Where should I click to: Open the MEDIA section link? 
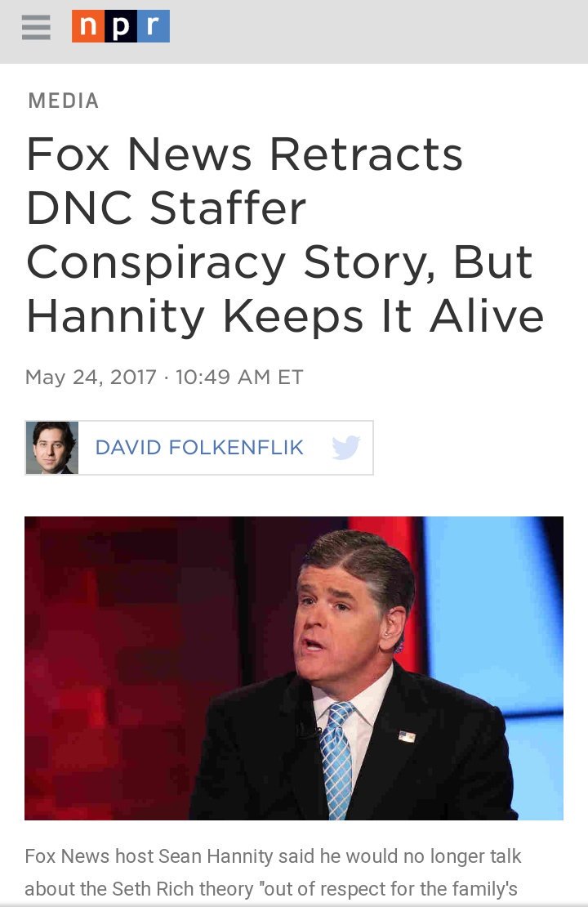click(x=64, y=101)
